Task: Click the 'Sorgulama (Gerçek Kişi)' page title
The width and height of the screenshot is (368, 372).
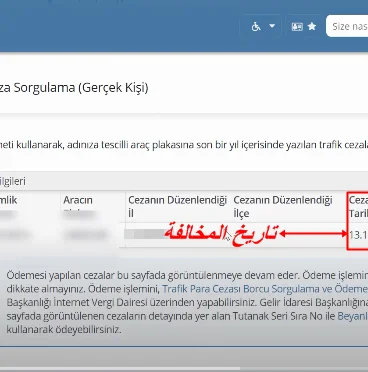Action: pos(74,88)
